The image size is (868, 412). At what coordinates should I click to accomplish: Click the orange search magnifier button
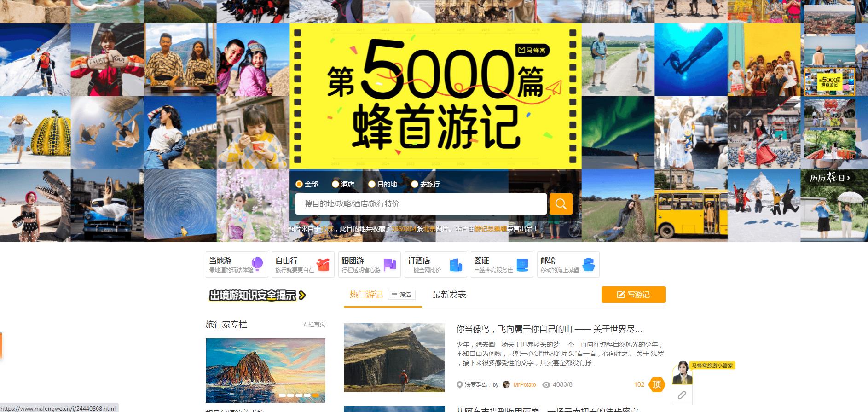[x=561, y=203]
